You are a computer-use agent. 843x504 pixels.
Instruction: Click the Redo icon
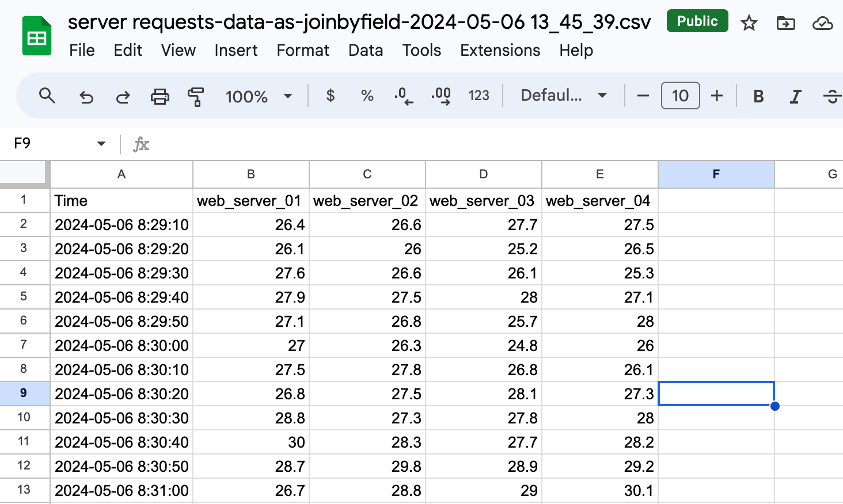123,96
